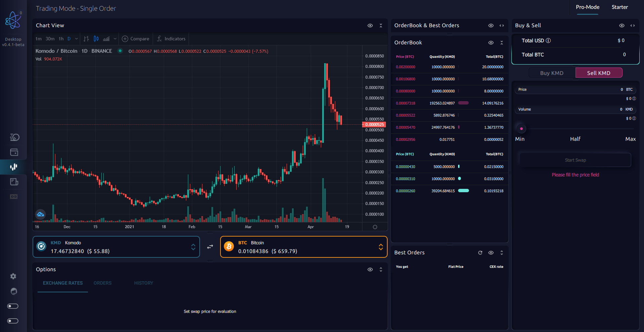Select Buy KMD tab

552,73
